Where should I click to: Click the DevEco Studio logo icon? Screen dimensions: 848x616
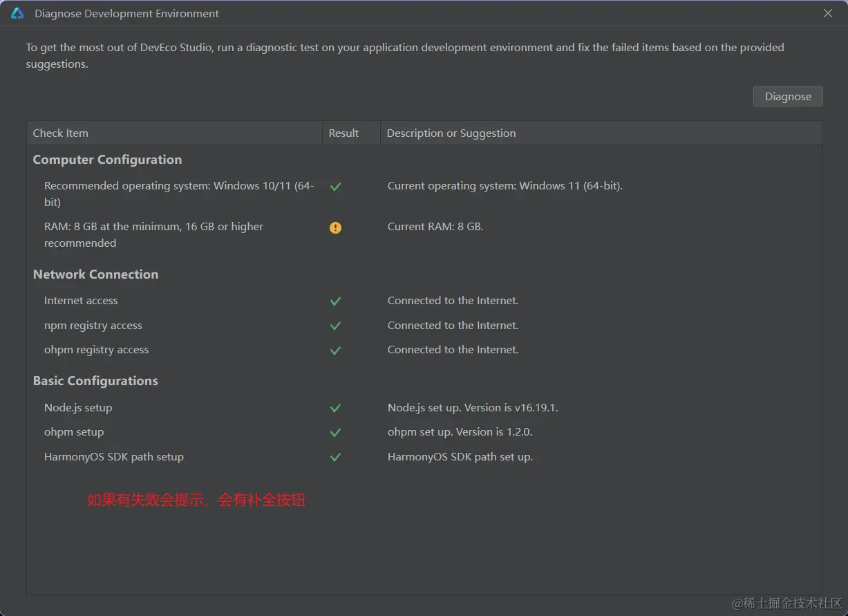pyautogui.click(x=17, y=13)
